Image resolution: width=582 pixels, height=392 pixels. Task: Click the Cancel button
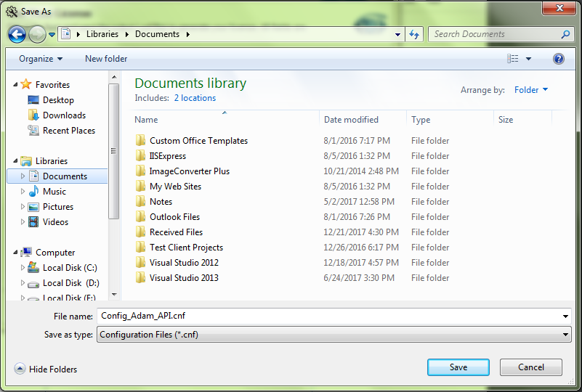(x=531, y=367)
